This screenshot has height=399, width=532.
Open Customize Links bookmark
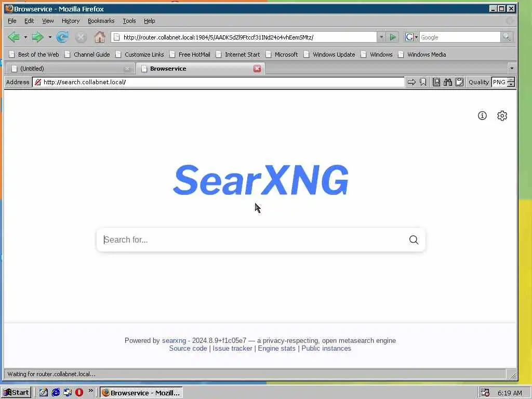[x=139, y=54]
